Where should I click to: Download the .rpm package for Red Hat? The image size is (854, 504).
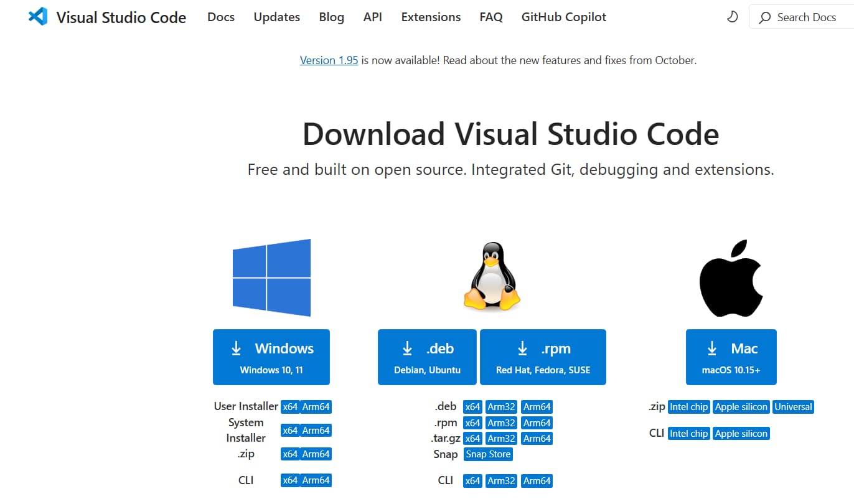tap(543, 357)
